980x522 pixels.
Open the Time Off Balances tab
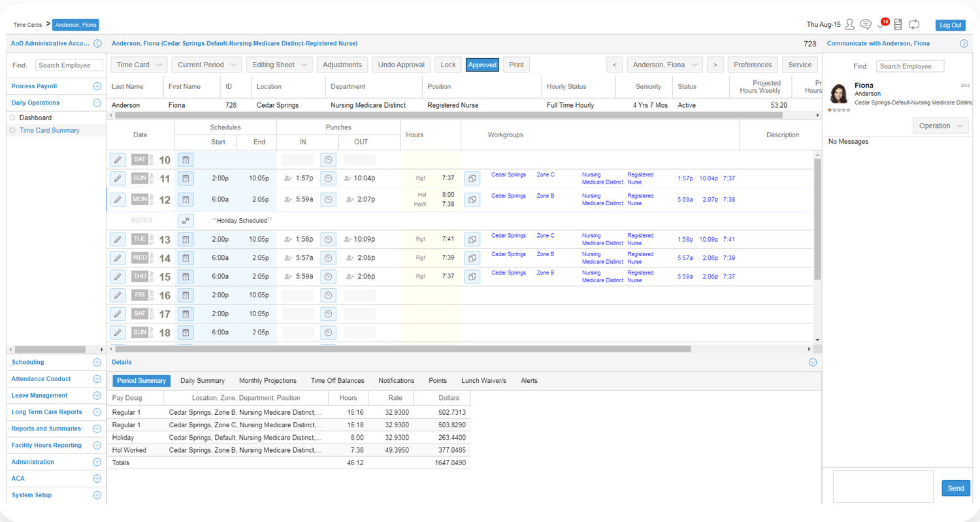coord(338,381)
